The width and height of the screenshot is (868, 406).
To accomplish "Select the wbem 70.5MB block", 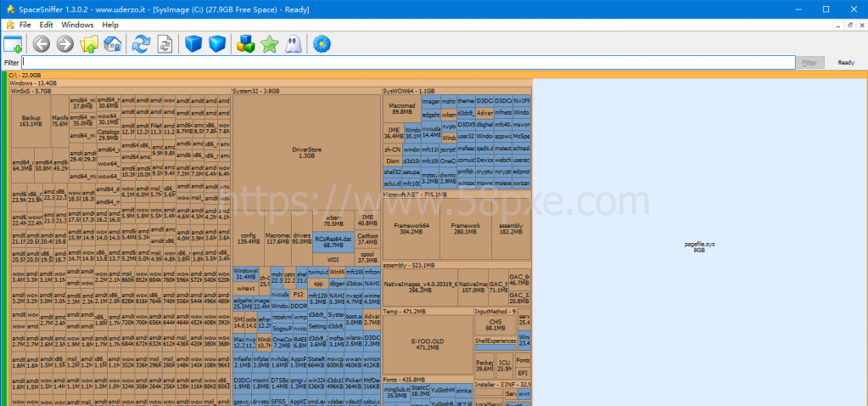I will (333, 221).
